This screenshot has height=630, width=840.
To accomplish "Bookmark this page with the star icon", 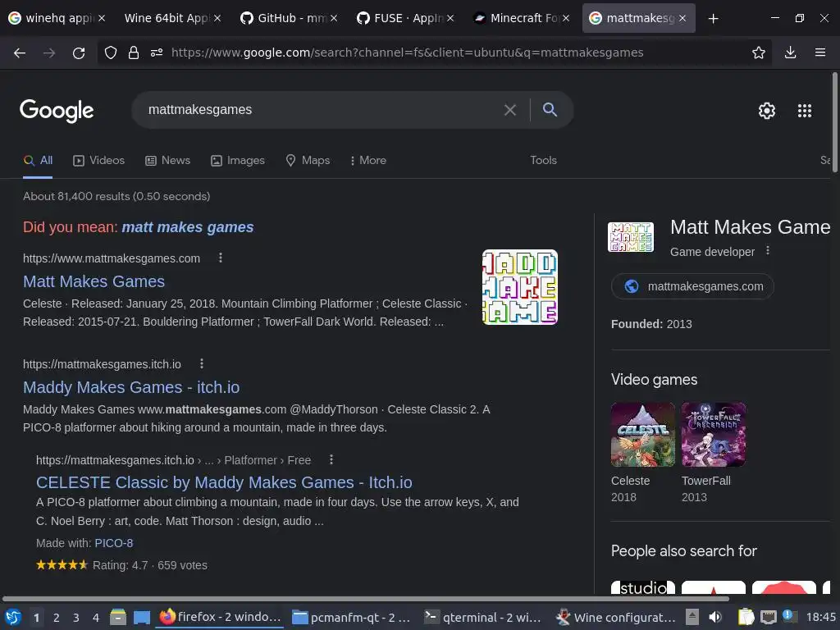I will 759,52.
